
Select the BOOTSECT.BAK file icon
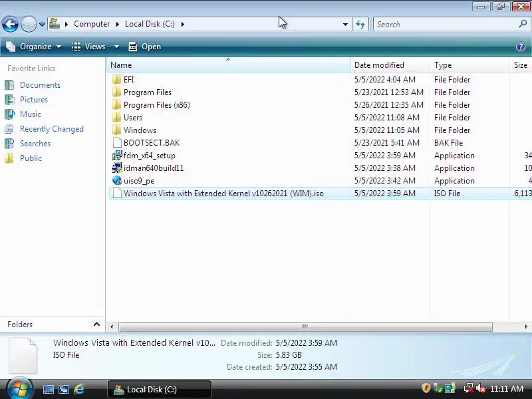coord(117,143)
